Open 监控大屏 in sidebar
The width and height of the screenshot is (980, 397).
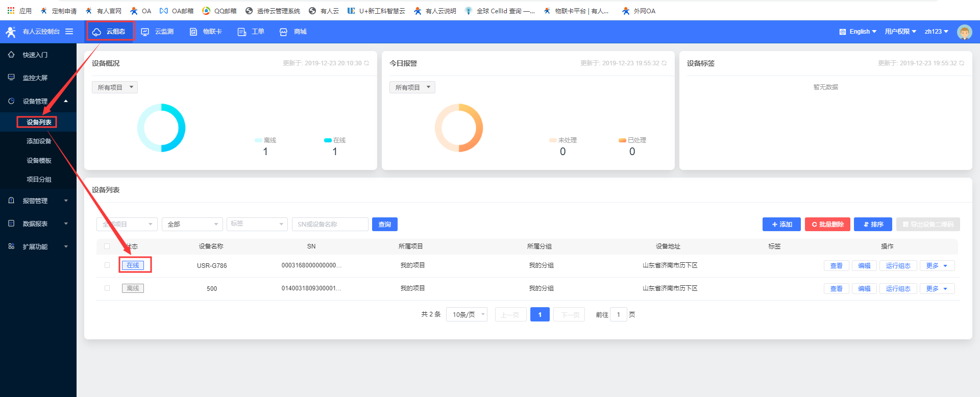pos(35,78)
